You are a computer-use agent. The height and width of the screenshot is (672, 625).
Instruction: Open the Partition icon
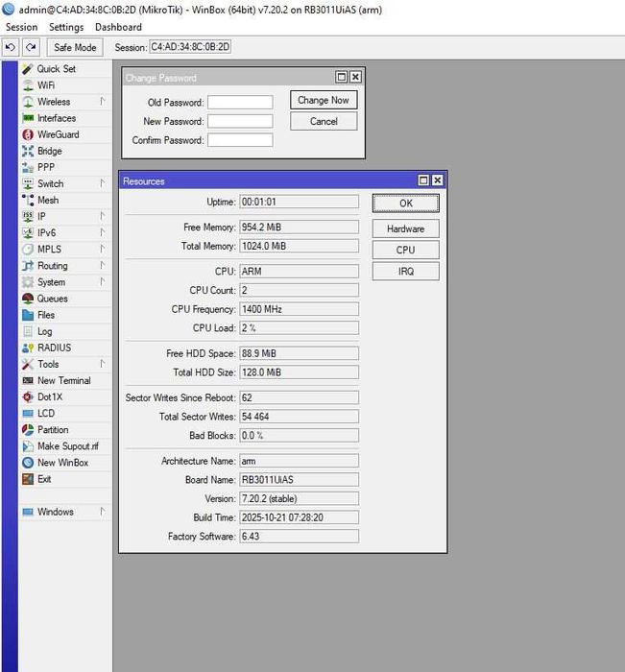pos(28,429)
